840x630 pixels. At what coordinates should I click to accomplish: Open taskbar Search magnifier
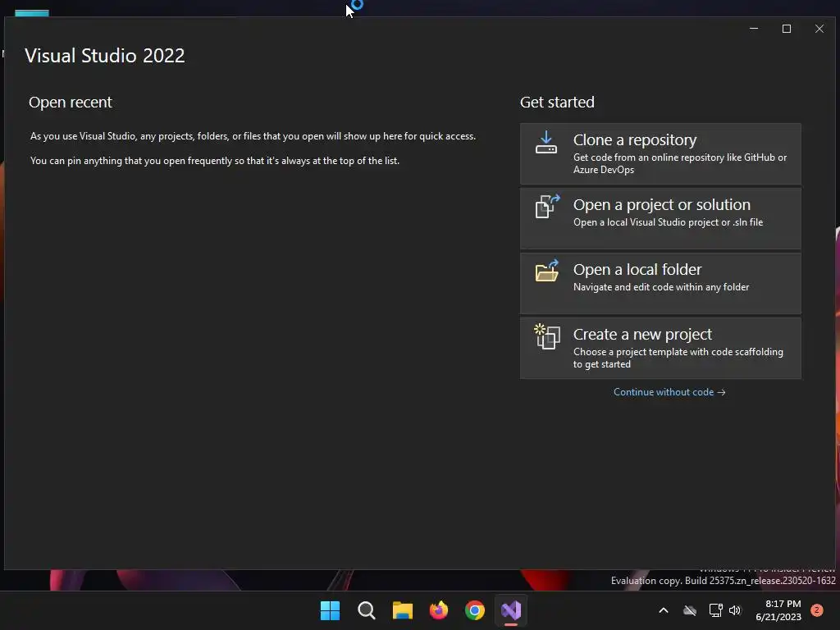point(367,610)
